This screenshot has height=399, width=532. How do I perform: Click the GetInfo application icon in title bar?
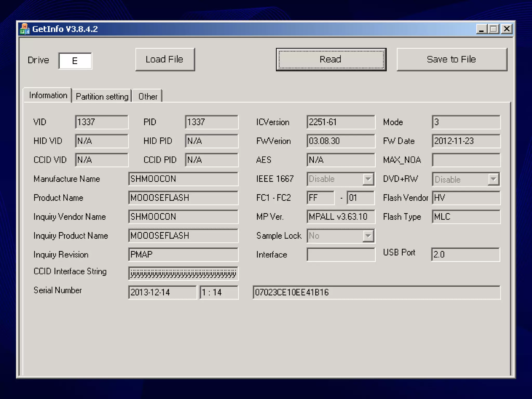click(x=25, y=29)
